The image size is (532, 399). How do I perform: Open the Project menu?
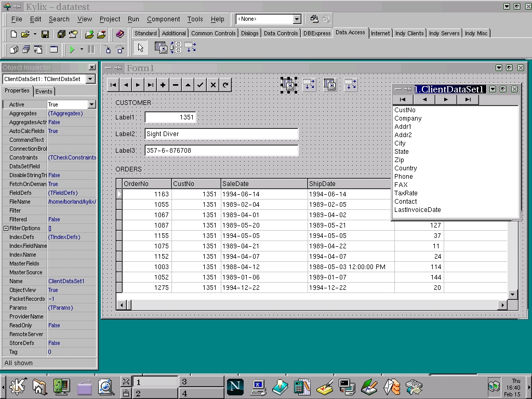110,19
